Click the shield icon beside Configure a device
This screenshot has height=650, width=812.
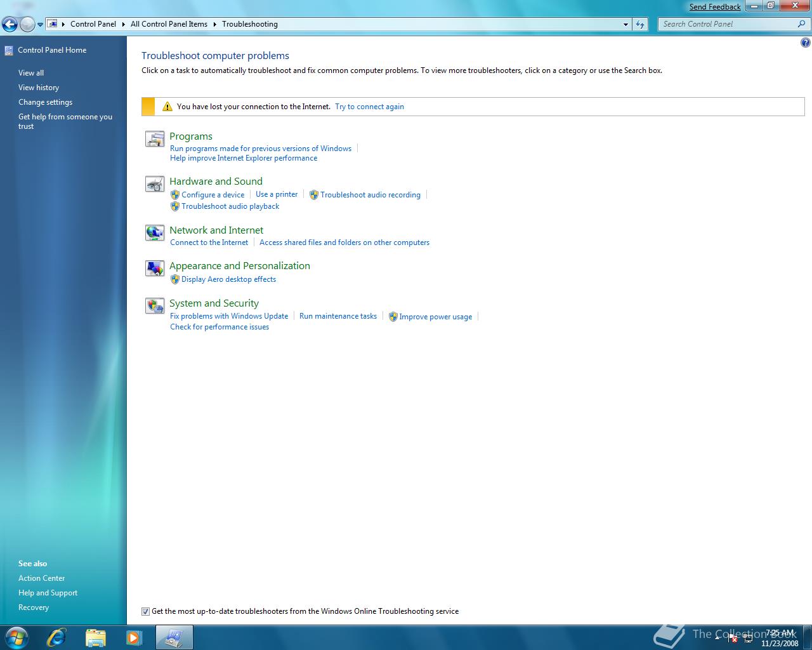tap(175, 195)
